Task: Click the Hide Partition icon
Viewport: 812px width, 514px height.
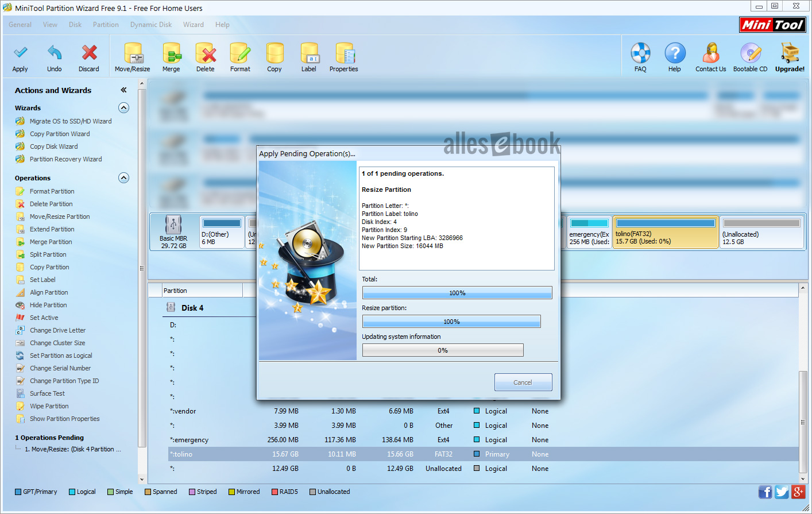Action: tap(20, 305)
